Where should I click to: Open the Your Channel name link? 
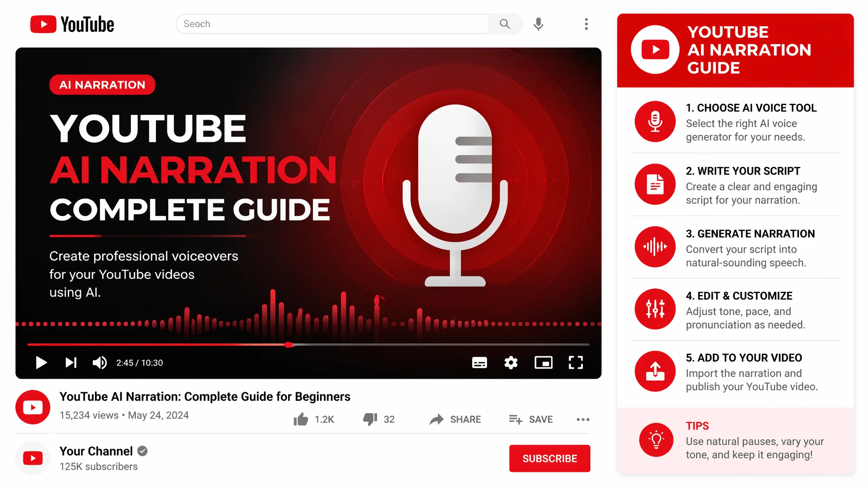point(96,451)
